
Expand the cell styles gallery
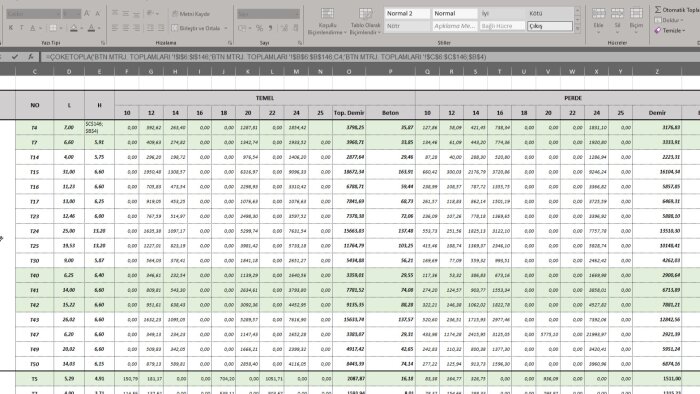578,29
